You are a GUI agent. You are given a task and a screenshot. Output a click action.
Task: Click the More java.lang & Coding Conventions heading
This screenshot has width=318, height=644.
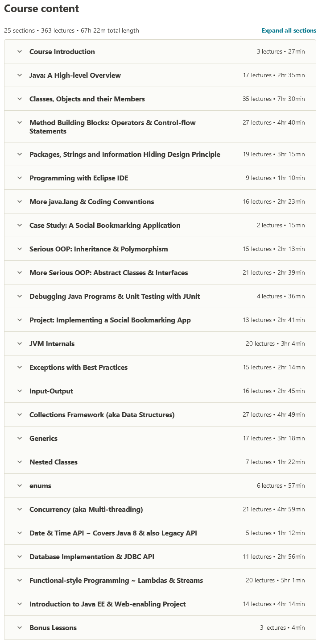91,202
